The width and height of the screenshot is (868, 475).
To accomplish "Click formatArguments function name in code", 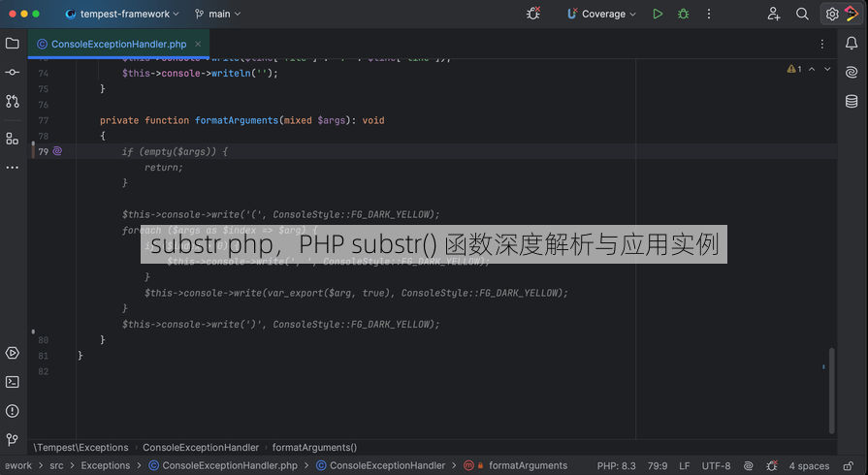I will [x=237, y=120].
